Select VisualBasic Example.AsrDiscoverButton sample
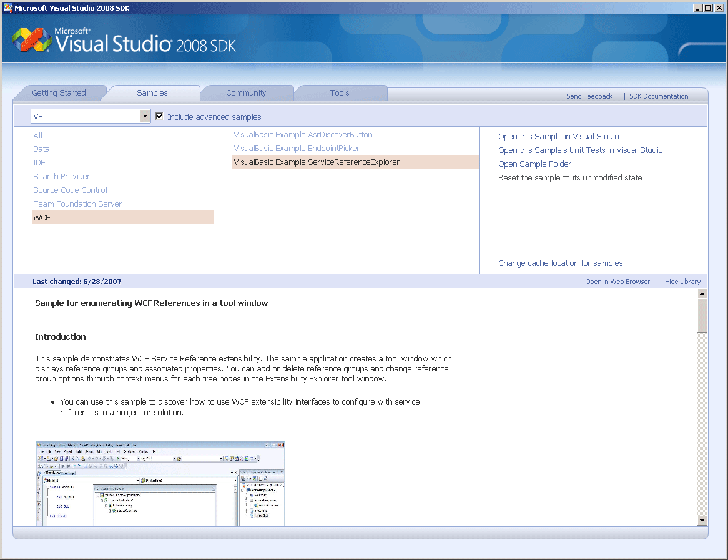This screenshot has width=728, height=560. click(303, 135)
